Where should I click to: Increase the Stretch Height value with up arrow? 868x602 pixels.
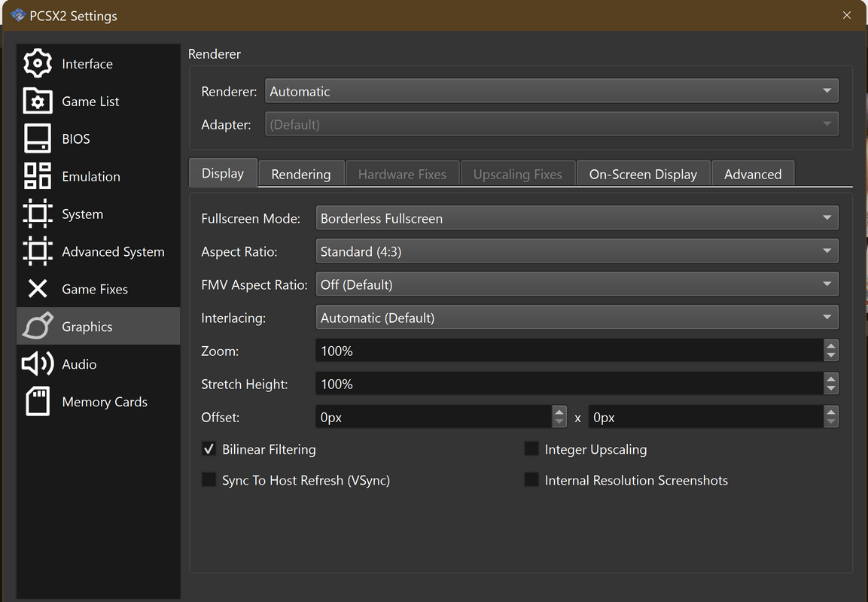830,379
